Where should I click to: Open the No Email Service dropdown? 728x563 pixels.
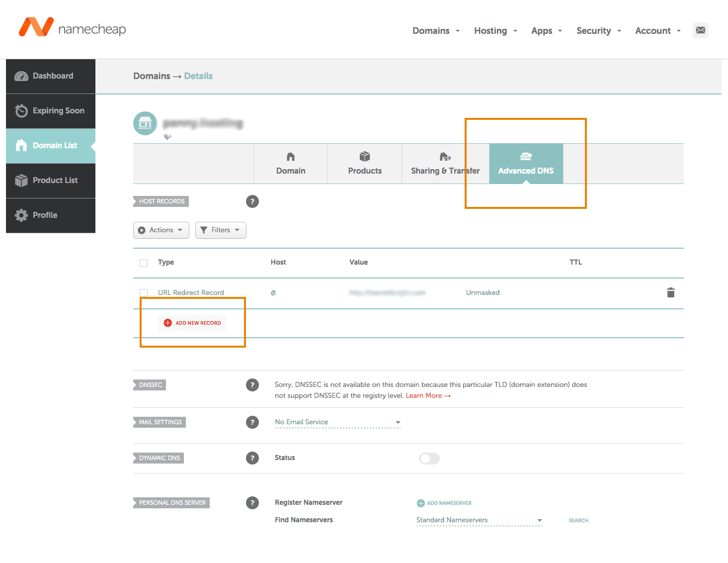coord(337,422)
